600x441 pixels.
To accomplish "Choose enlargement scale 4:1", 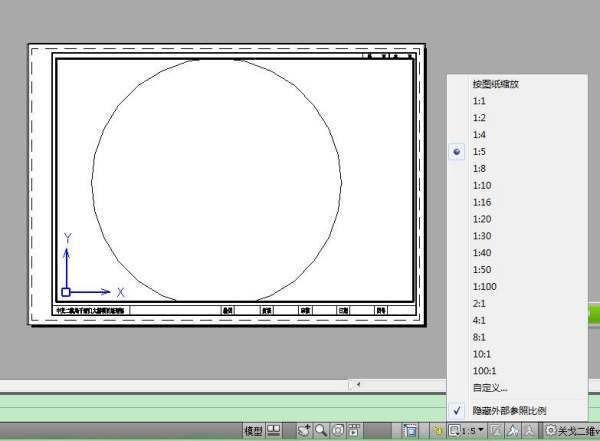I will coord(517,320).
